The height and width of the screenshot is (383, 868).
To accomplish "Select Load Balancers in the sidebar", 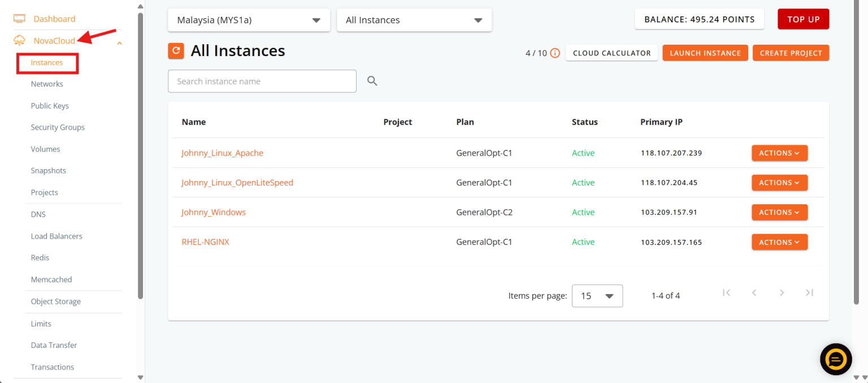I will click(x=57, y=236).
